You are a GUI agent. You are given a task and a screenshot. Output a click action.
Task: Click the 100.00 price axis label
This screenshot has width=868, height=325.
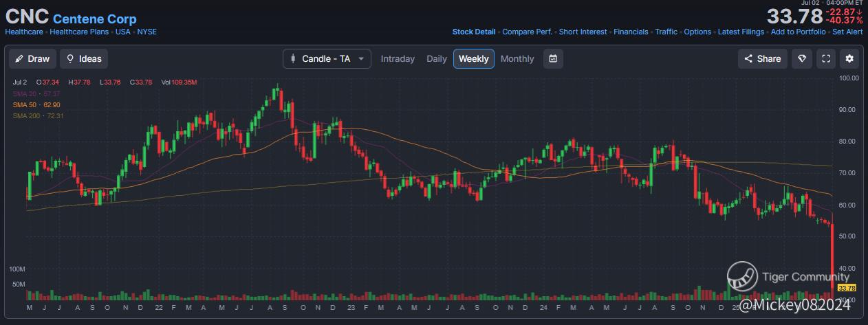click(849, 78)
